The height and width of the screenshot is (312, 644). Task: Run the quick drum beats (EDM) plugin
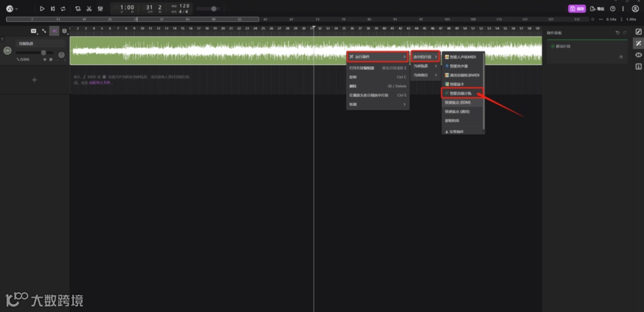pyautogui.click(x=462, y=103)
